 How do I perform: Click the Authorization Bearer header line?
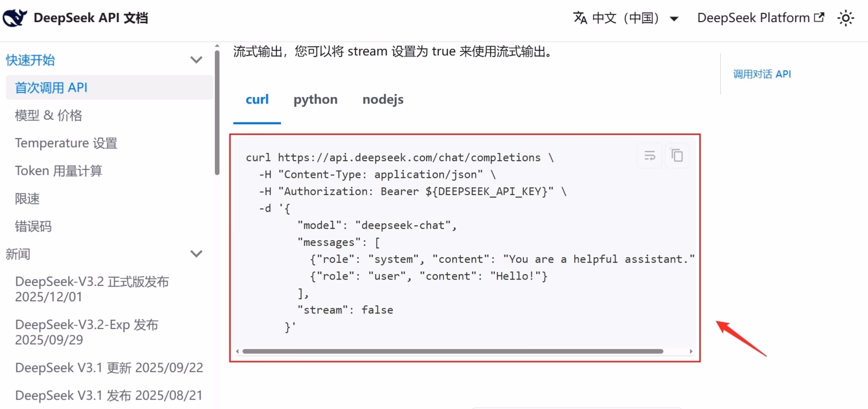point(412,191)
